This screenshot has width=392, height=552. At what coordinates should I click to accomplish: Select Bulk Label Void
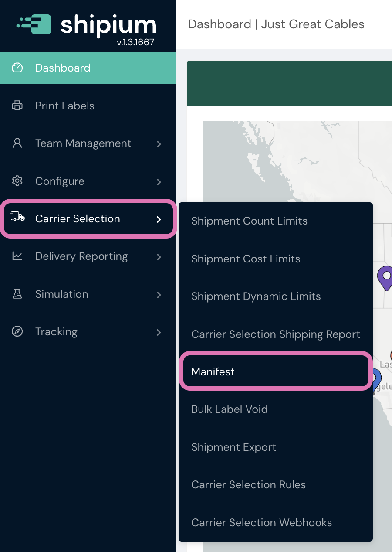point(230,409)
